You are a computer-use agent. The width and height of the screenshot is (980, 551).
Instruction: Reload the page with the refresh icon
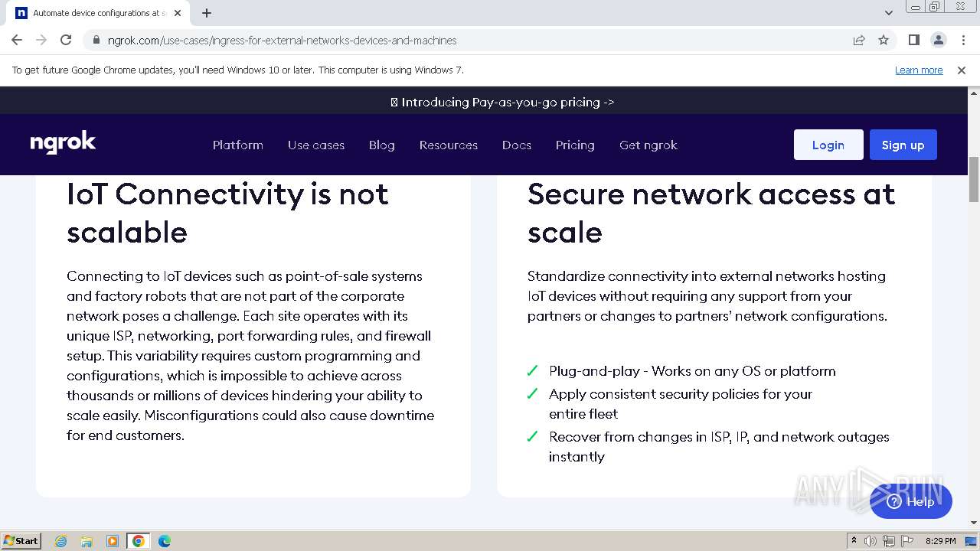tap(66, 40)
